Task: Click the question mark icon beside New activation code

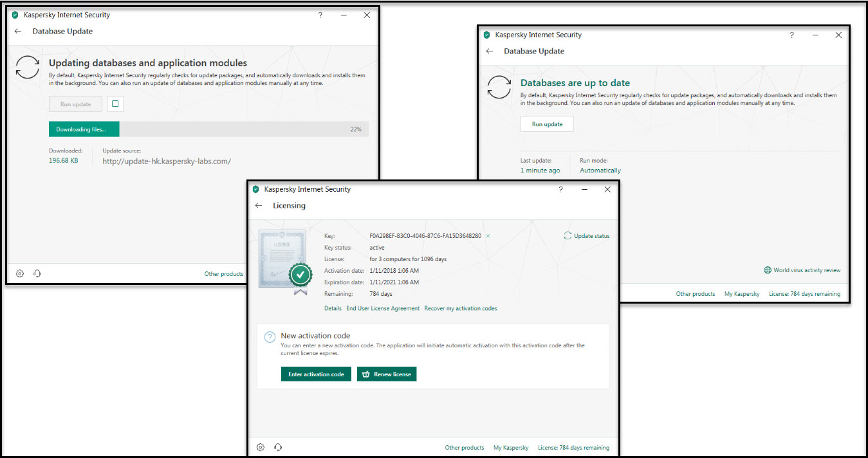Action: click(270, 337)
